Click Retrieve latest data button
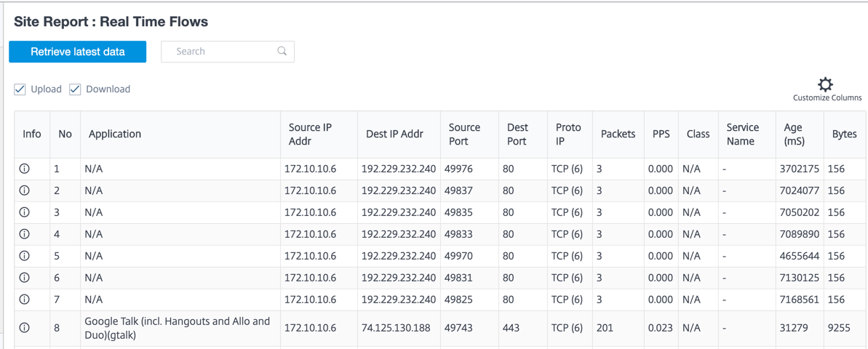This screenshot has width=868, height=349. (78, 52)
